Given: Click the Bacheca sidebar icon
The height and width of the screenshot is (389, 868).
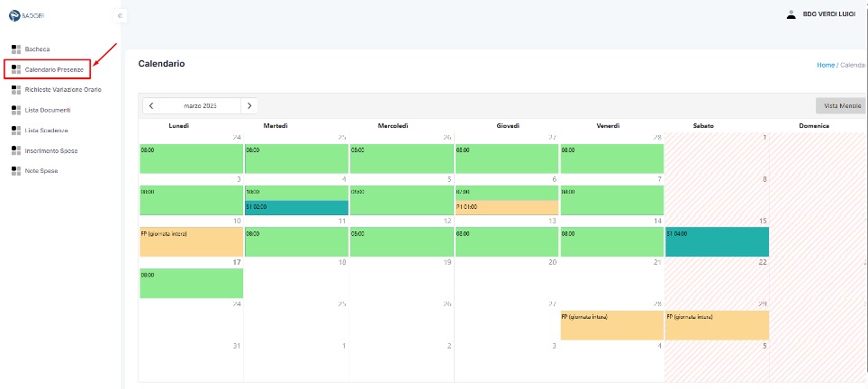Looking at the screenshot, I should point(14,49).
